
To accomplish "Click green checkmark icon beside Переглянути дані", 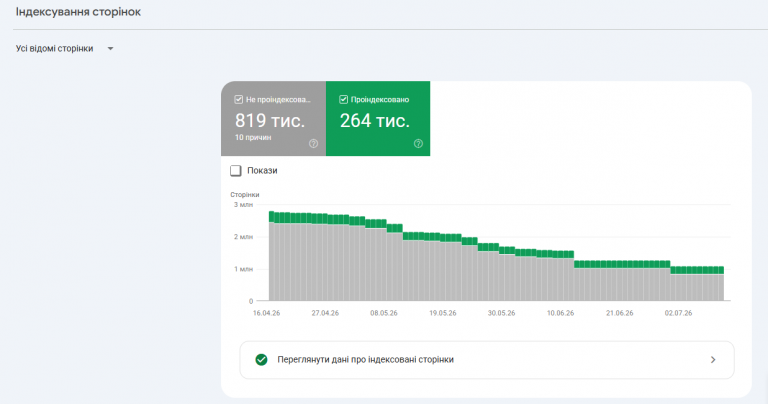I will [262, 360].
